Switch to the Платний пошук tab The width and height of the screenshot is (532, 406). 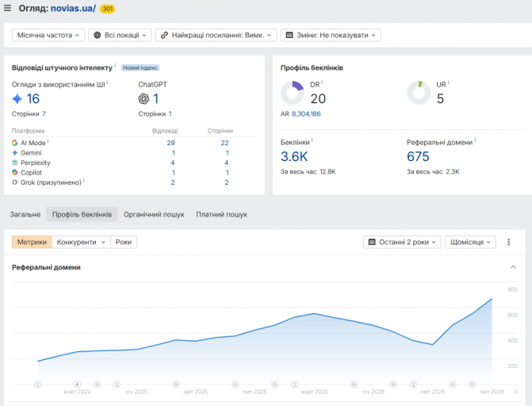tap(221, 215)
